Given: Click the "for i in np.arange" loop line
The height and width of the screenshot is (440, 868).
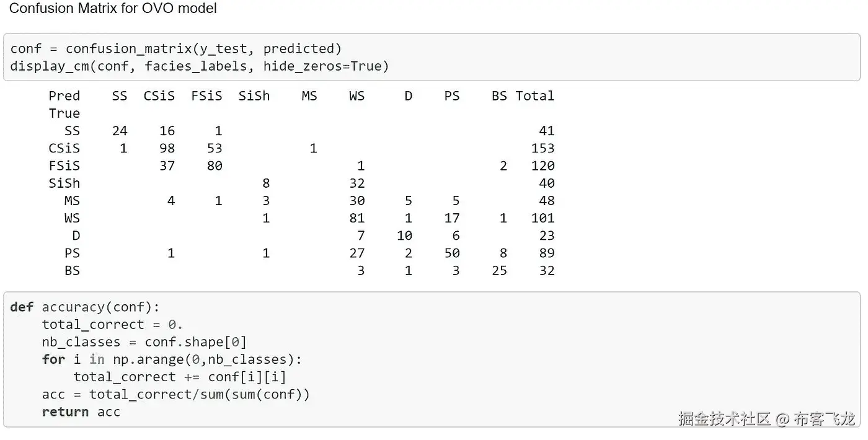Looking at the screenshot, I should point(172,359).
